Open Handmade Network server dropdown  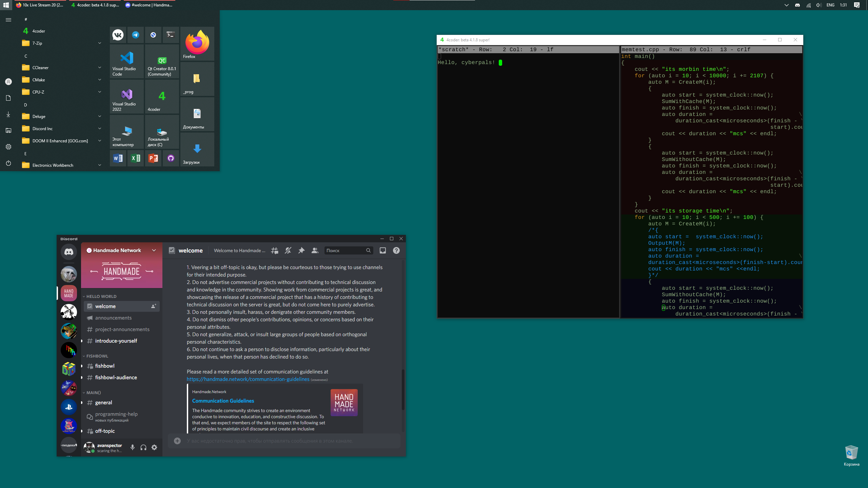(154, 250)
